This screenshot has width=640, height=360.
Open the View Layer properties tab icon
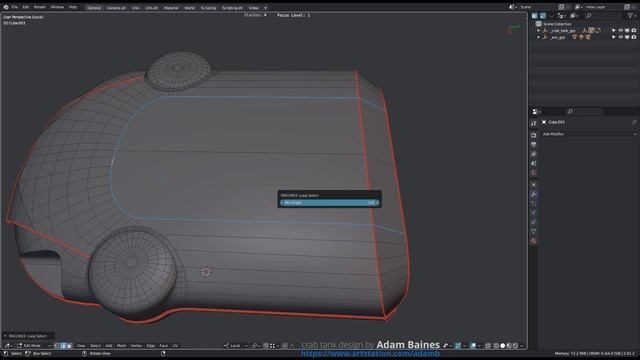(533, 154)
